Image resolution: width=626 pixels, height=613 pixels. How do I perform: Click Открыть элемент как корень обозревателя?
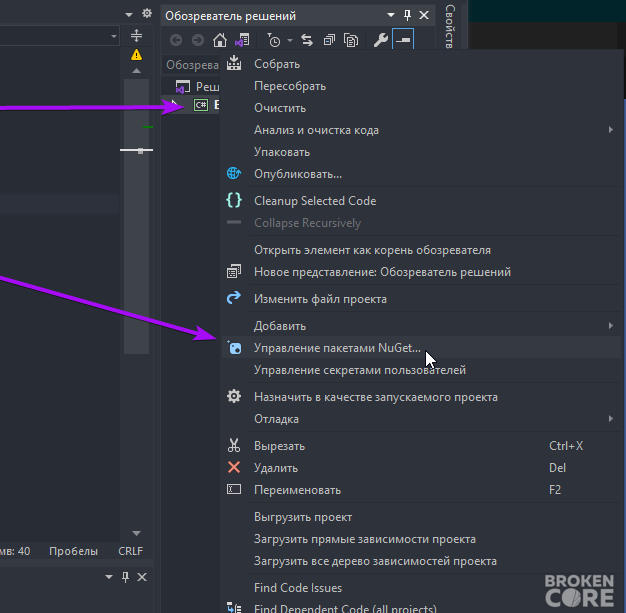(x=420, y=250)
